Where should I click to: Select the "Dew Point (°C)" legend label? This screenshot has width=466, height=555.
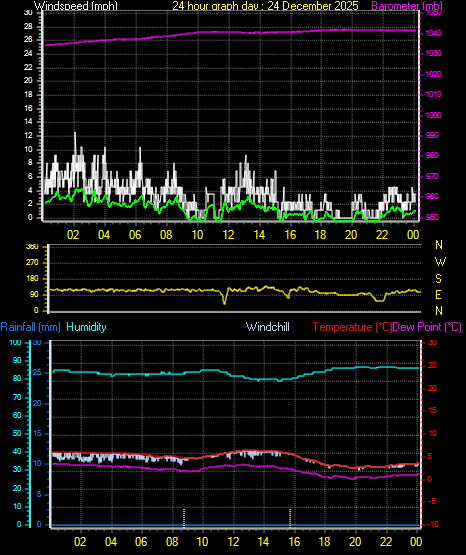coord(427,327)
